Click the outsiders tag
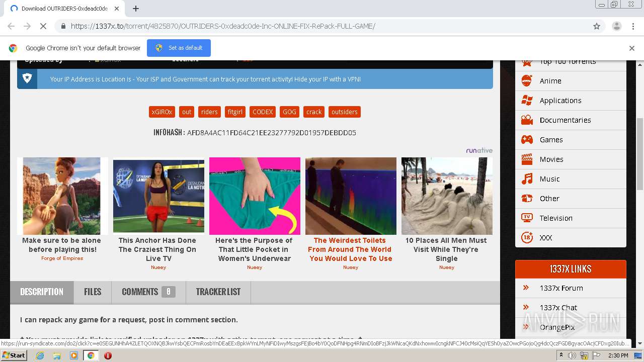This screenshot has width=644, height=362. pyautogui.click(x=345, y=112)
